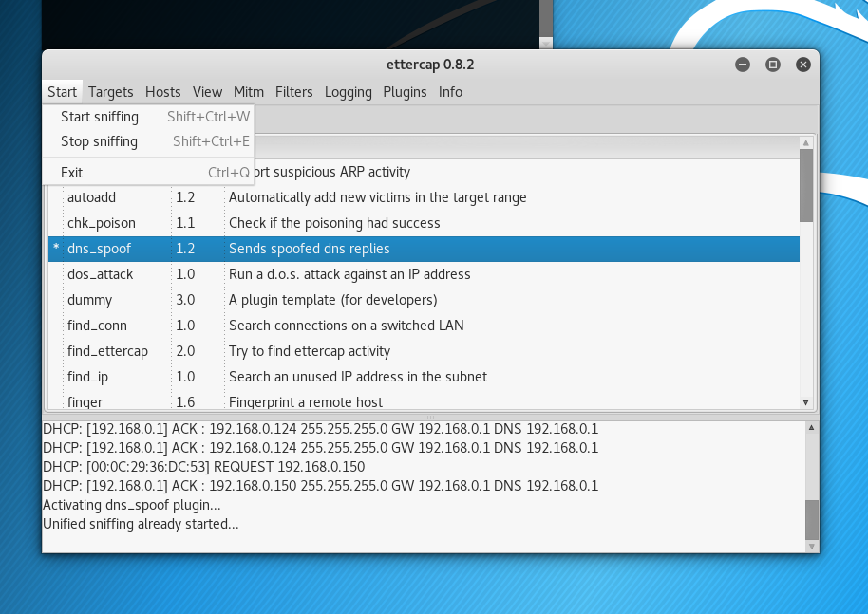Click 'Activating dns_spoof plugin...' log line

click(132, 505)
